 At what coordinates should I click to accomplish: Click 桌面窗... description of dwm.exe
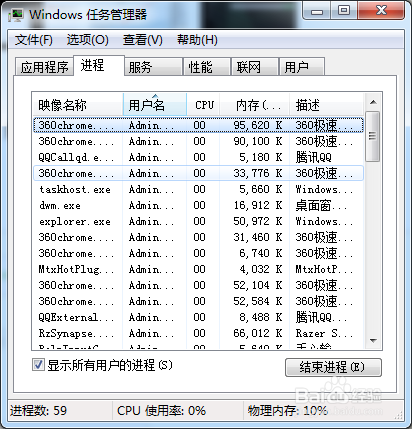(x=321, y=205)
